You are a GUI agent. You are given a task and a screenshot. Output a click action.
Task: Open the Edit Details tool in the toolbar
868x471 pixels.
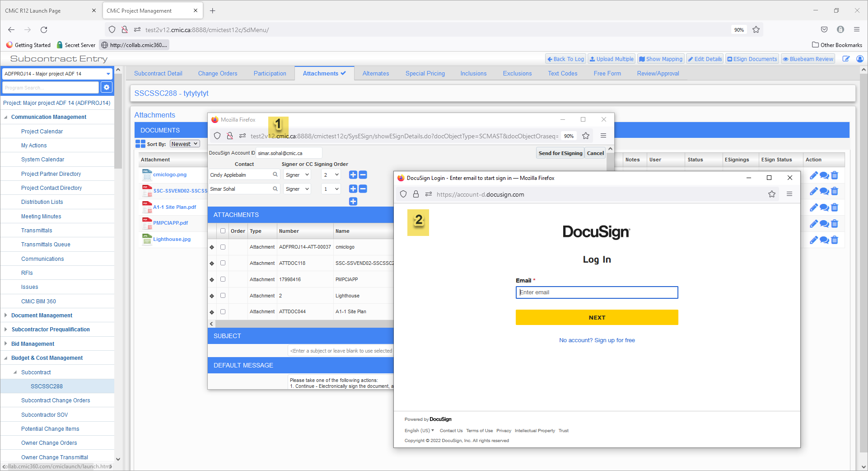(x=704, y=58)
